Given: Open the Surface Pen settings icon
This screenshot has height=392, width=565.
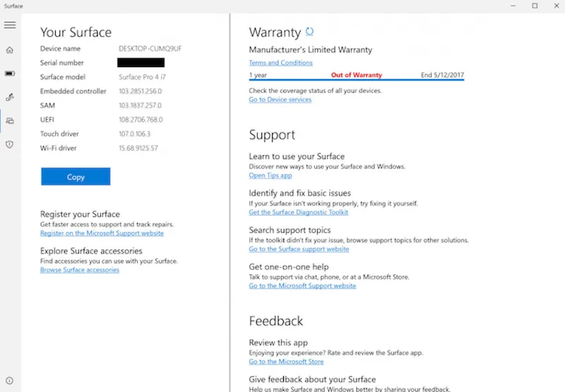Looking at the screenshot, I should coord(10,97).
